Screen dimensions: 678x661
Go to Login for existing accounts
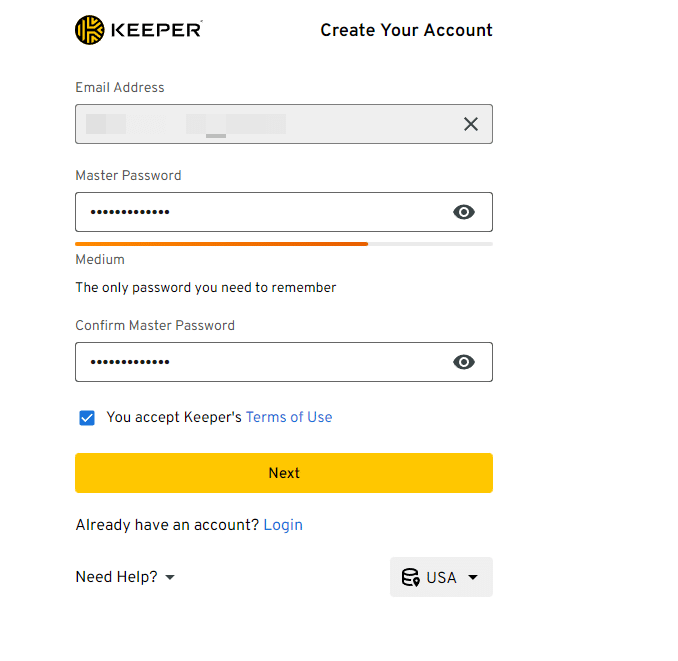coord(283,525)
